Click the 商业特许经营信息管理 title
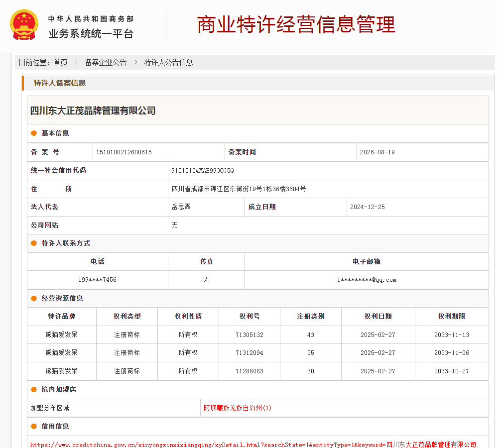Screen dimensions: 497x448 296,24
